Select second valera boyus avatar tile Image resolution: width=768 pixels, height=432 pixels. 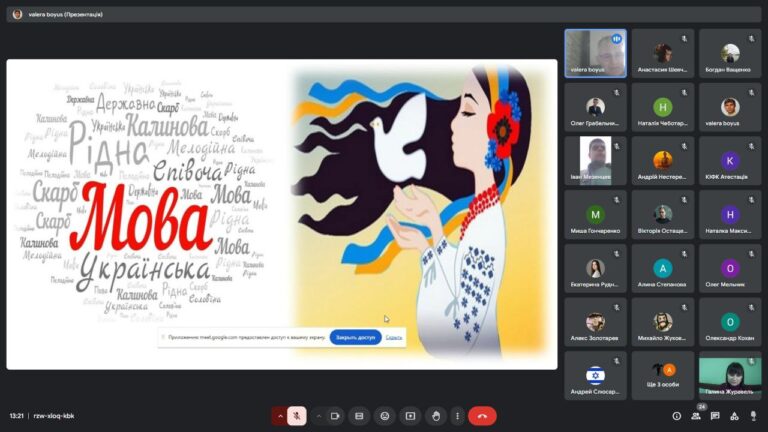click(730, 107)
